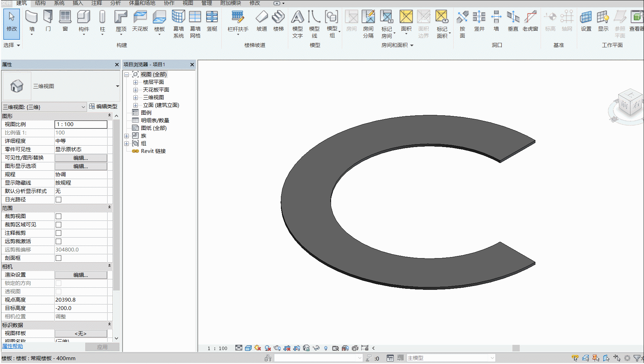Select the 幕墙系统 curtain system tool
The width and height of the screenshot is (644, 364).
pyautogui.click(x=179, y=24)
